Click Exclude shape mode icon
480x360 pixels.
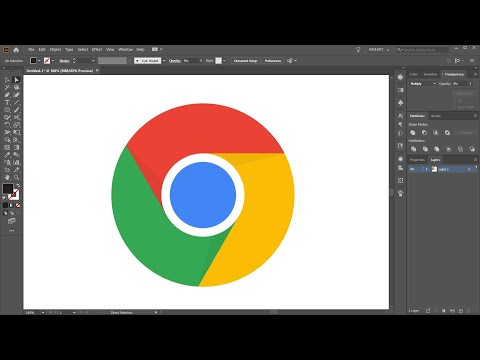pyautogui.click(x=447, y=133)
